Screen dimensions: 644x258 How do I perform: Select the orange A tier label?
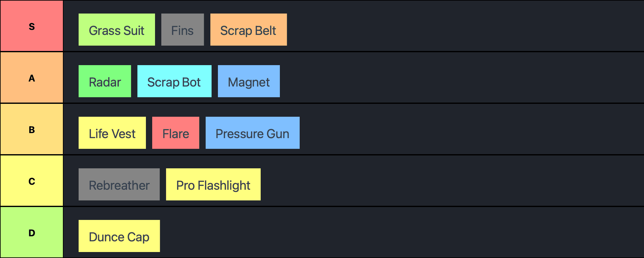click(32, 78)
